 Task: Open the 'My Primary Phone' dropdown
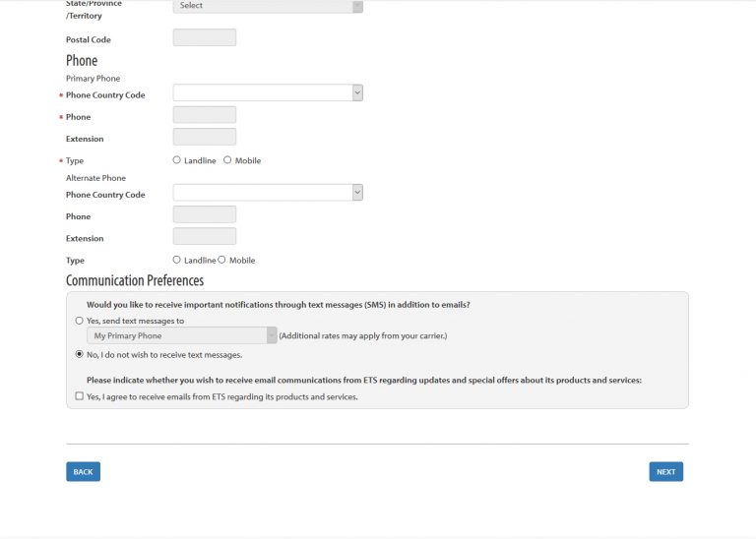(x=182, y=335)
